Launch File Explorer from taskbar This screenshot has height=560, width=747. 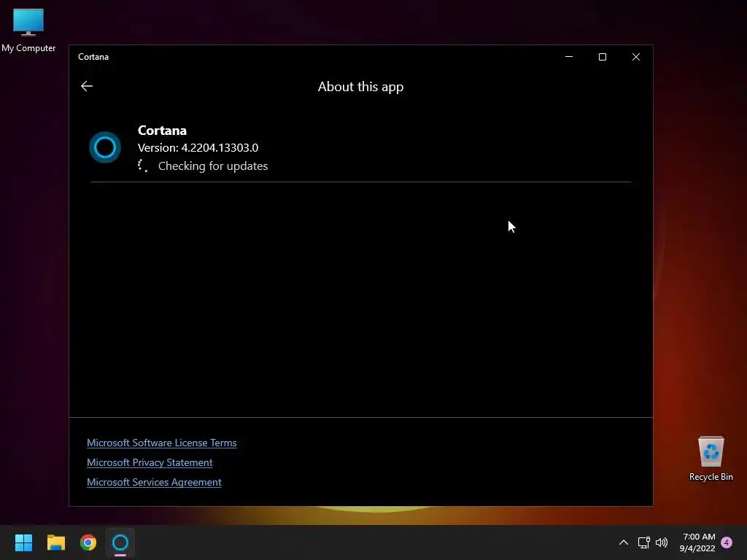[55, 542]
